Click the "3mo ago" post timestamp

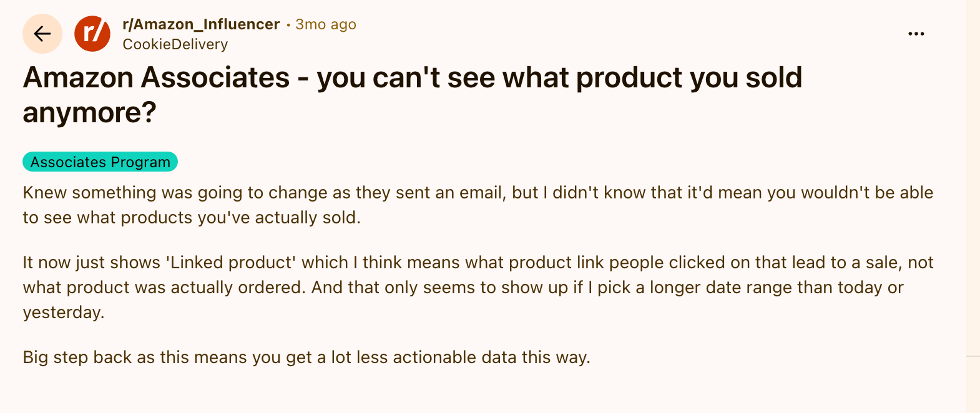(326, 24)
